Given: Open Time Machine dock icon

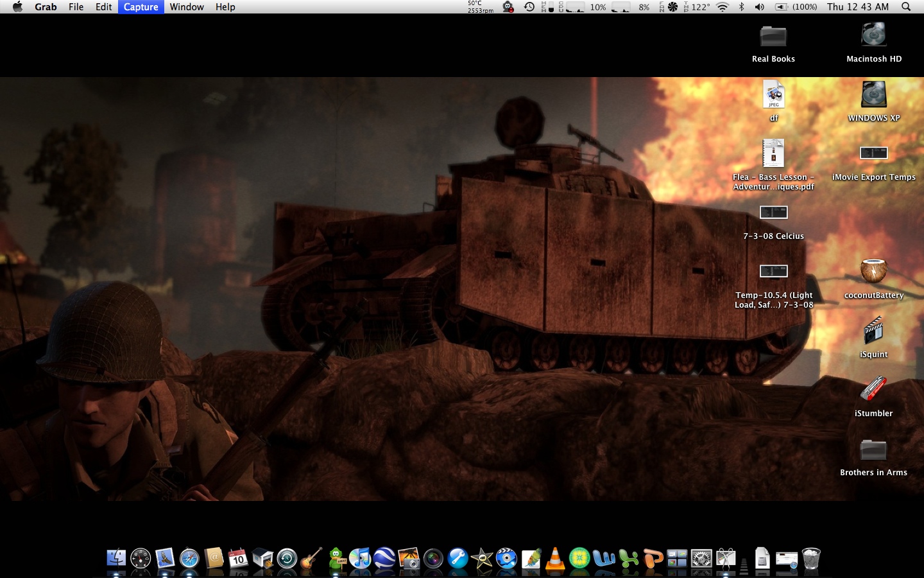Looking at the screenshot, I should point(287,559).
